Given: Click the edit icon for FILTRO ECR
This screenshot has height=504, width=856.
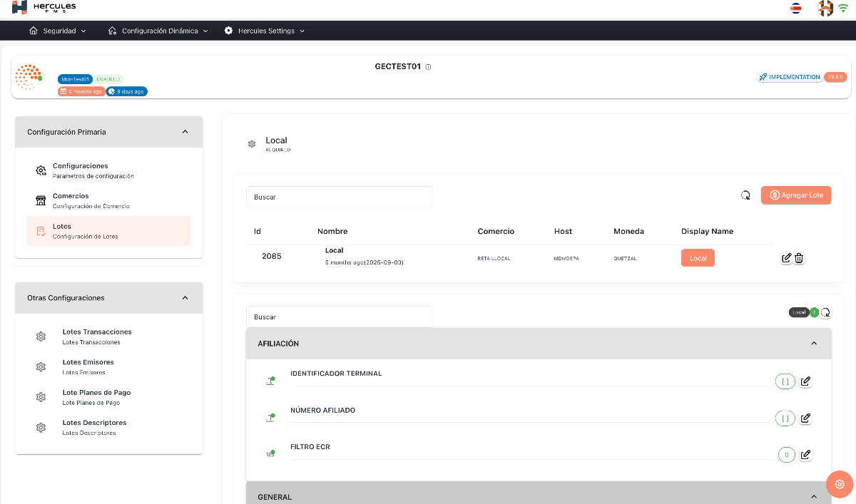Looking at the screenshot, I should click(x=805, y=454).
